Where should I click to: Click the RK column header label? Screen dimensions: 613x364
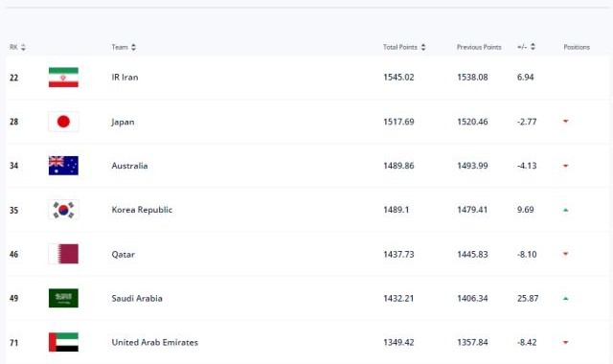pyautogui.click(x=13, y=47)
